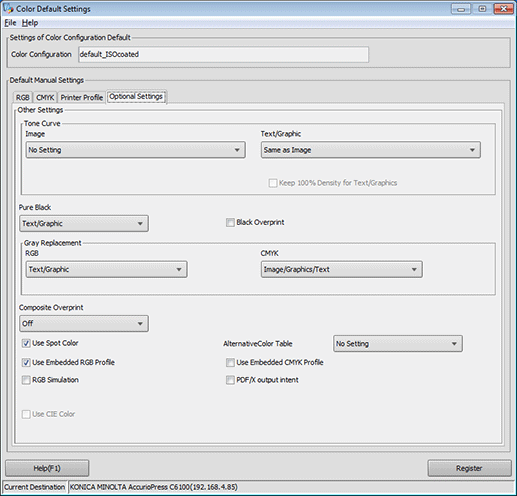Expand the Composite Overprint dropdown
Image resolution: width=517 pixels, height=496 pixels.
click(84, 323)
